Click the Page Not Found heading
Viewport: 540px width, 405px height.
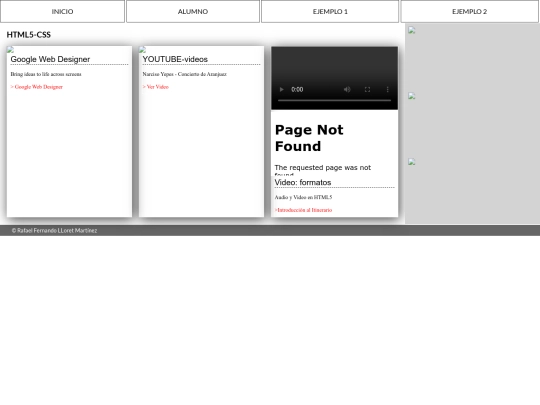pos(309,138)
